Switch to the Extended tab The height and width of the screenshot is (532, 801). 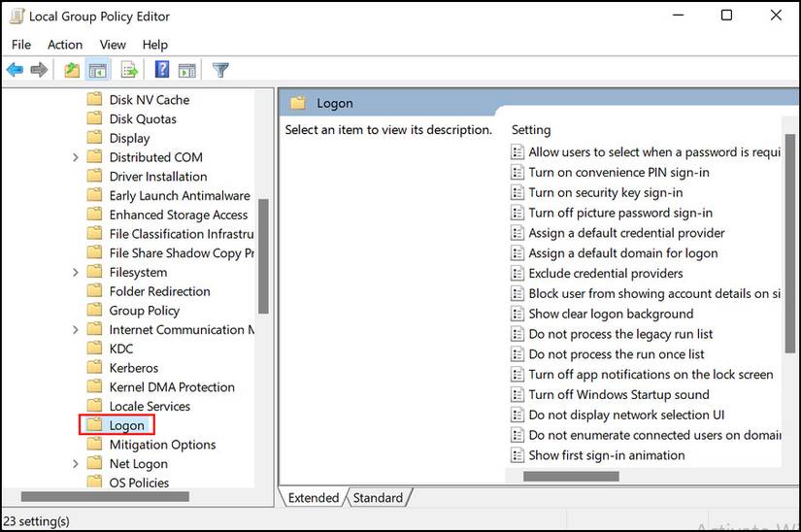point(314,497)
